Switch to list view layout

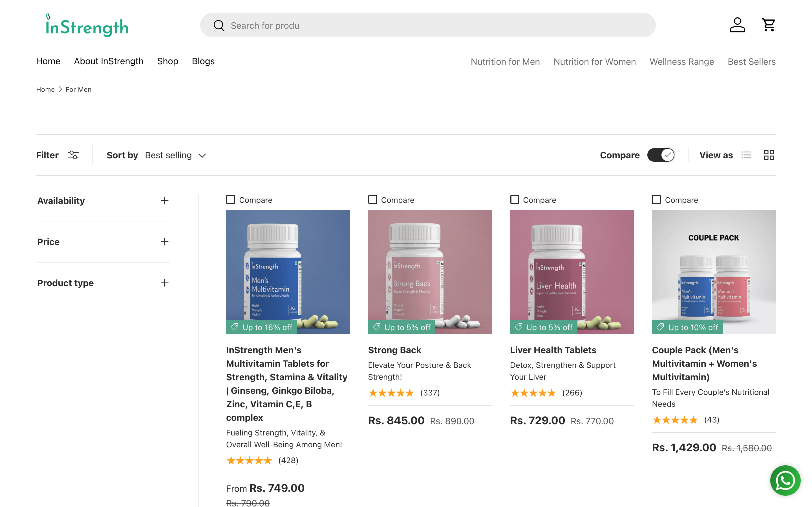747,155
